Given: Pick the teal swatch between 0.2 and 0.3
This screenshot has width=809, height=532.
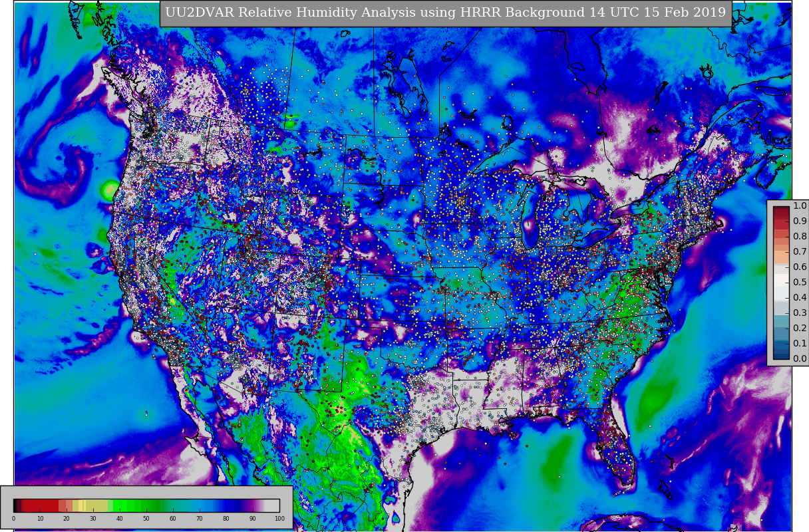Looking at the screenshot, I should [x=781, y=321].
